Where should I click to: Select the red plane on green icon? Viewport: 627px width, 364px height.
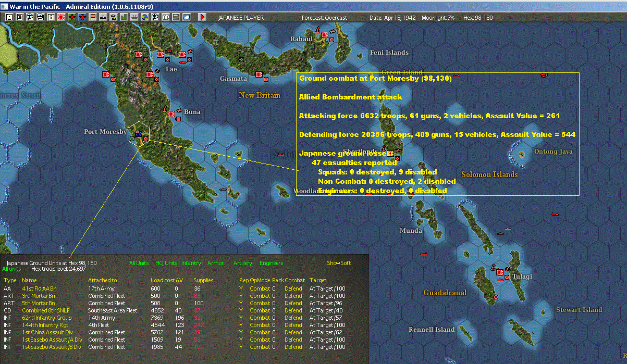coord(72,17)
